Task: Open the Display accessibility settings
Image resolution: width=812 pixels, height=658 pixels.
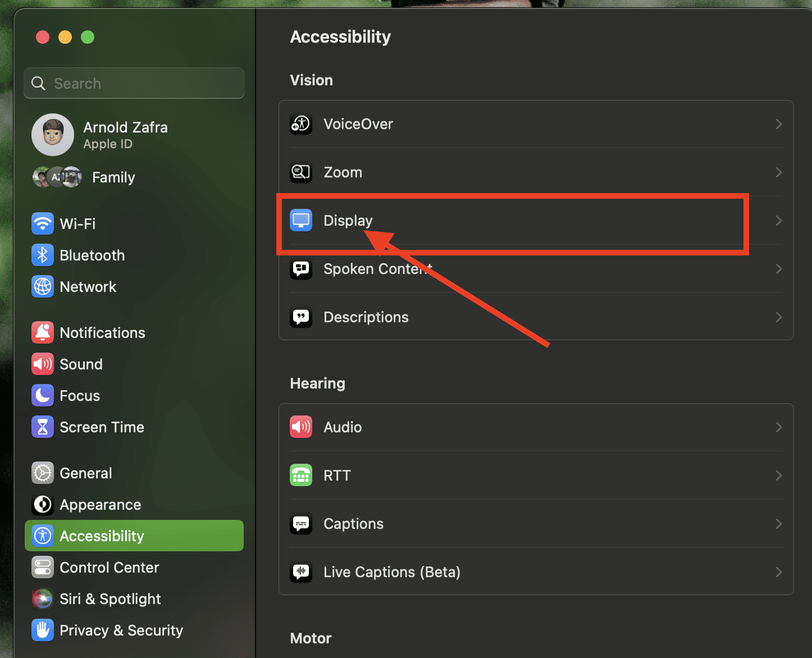Action: pos(348,221)
